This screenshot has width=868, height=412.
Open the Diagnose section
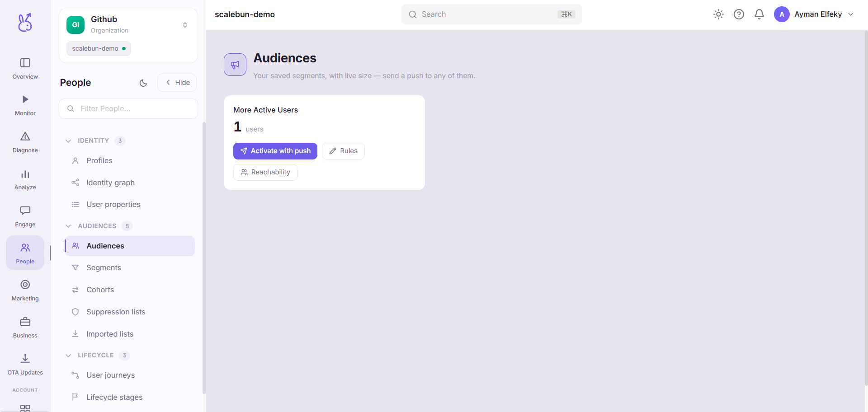(x=25, y=143)
